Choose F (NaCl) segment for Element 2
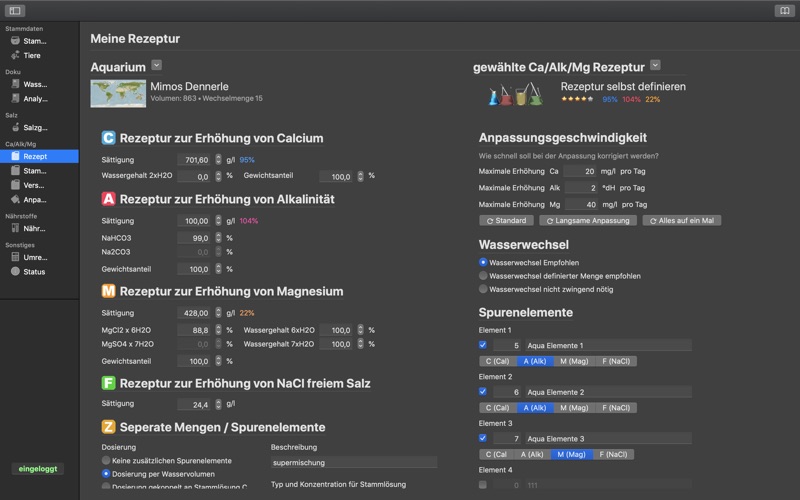Viewport: 800px width, 500px height. 616,408
